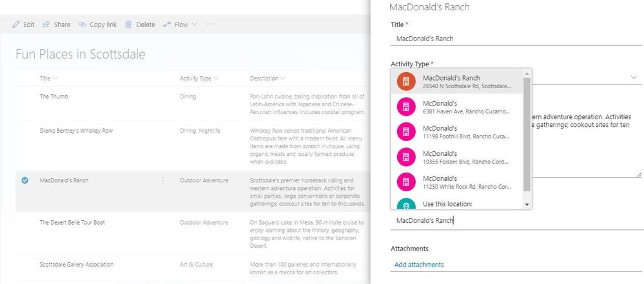
Task: Click the pink icon for McDonald's White Rock Rd
Action: pos(406,182)
